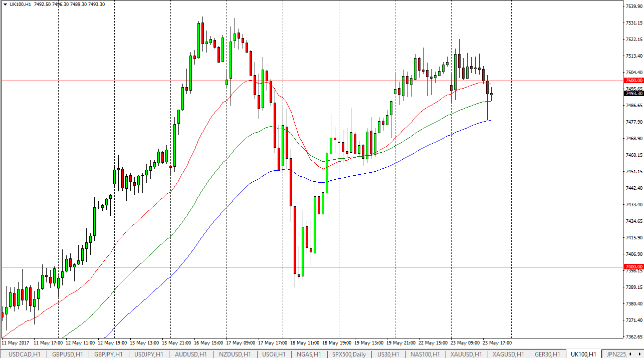This screenshot has height=358, width=644.
Task: Show the USOil,H1 chart tab
Action: point(275,354)
